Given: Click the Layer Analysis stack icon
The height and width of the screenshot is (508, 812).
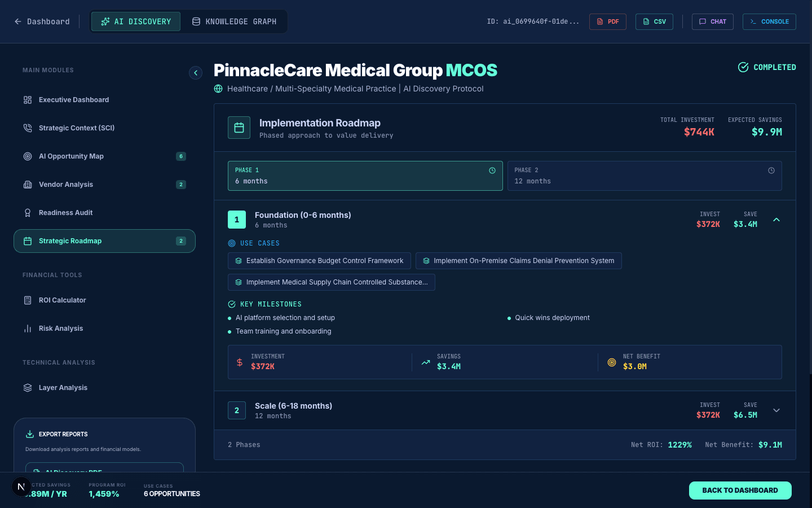Looking at the screenshot, I should [28, 388].
